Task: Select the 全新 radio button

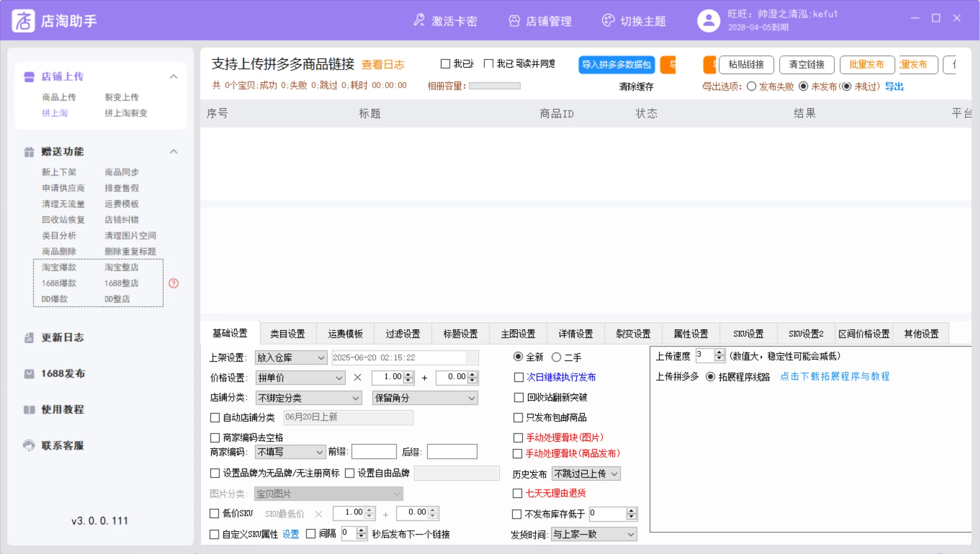Action: coord(518,357)
